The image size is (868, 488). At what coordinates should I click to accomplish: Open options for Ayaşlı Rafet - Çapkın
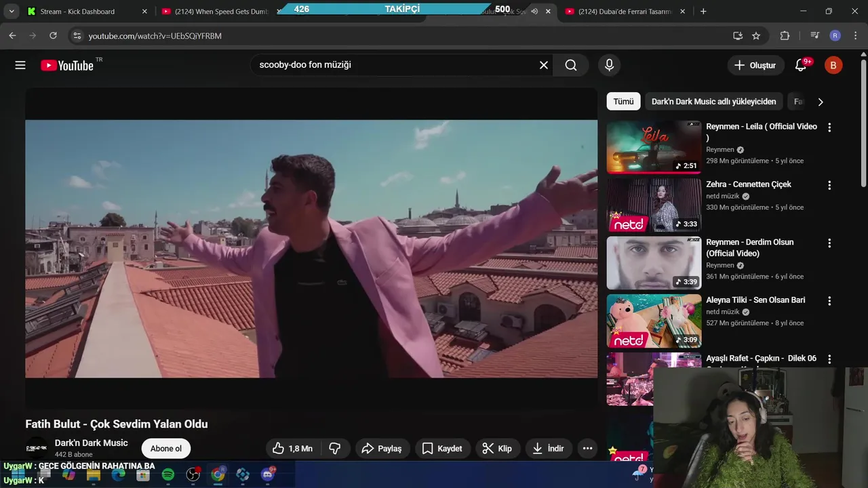pos(829,359)
